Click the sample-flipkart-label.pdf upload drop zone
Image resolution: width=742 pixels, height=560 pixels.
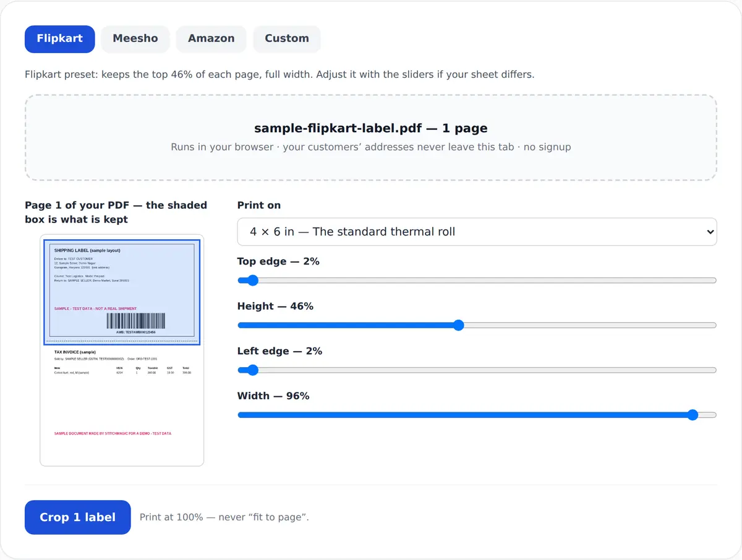coord(371,137)
